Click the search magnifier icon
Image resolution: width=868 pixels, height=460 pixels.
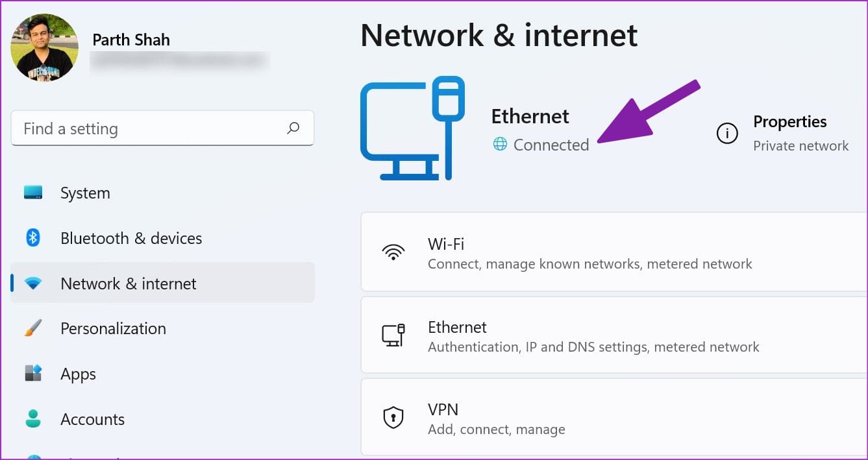(x=293, y=128)
